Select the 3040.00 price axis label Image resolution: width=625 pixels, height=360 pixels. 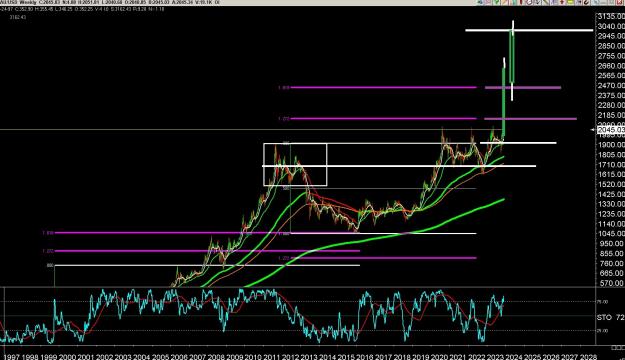click(611, 26)
